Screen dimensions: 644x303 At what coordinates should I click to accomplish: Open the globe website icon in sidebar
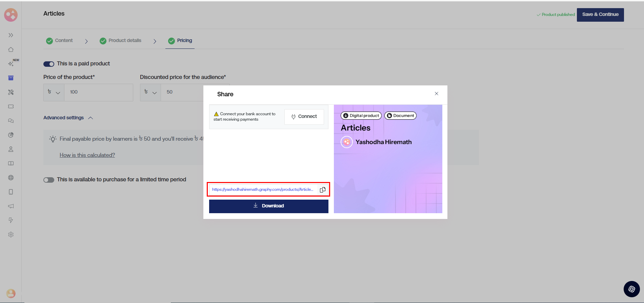[11, 178]
